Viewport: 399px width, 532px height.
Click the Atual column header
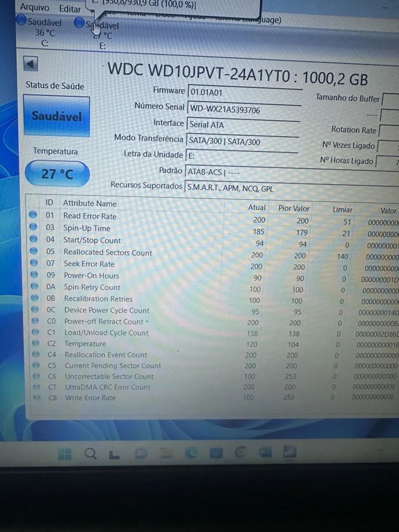pyautogui.click(x=257, y=207)
